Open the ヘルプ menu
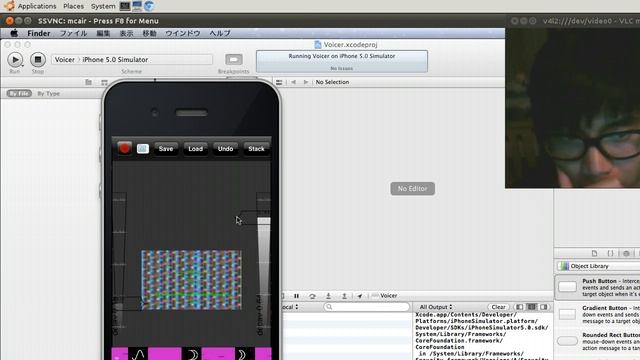 click(220, 33)
